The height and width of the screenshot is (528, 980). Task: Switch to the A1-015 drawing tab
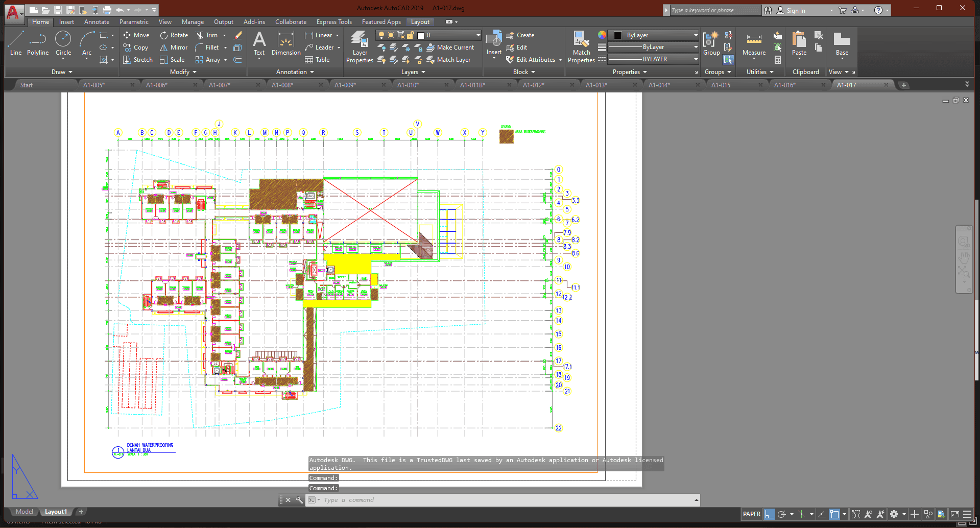(x=721, y=85)
